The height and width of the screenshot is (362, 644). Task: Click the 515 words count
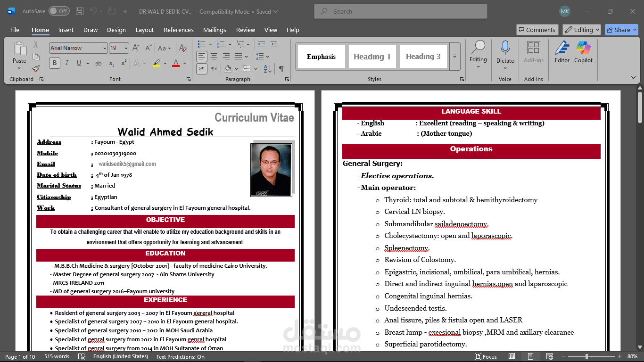click(57, 356)
